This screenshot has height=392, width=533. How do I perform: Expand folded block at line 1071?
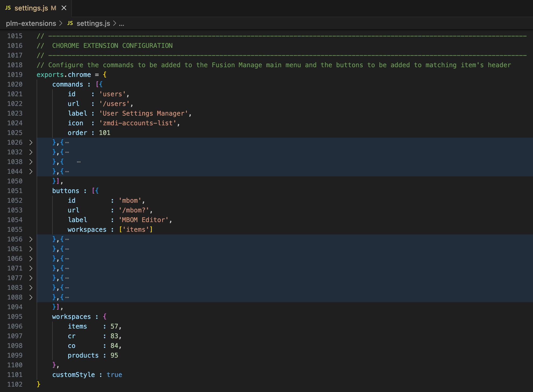click(x=31, y=268)
